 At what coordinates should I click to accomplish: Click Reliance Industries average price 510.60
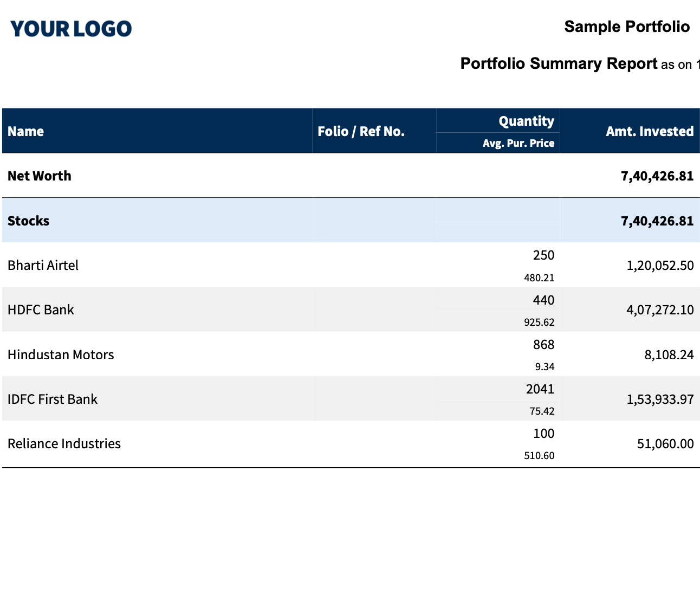[x=539, y=455]
